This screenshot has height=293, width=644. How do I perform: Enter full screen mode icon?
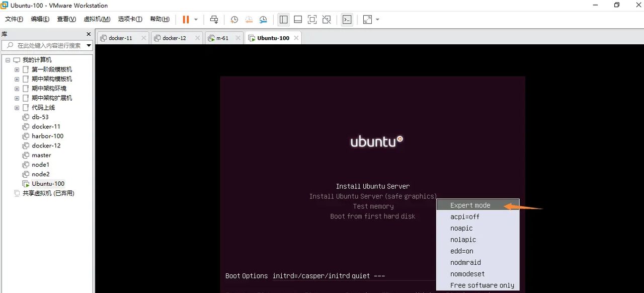[312, 19]
